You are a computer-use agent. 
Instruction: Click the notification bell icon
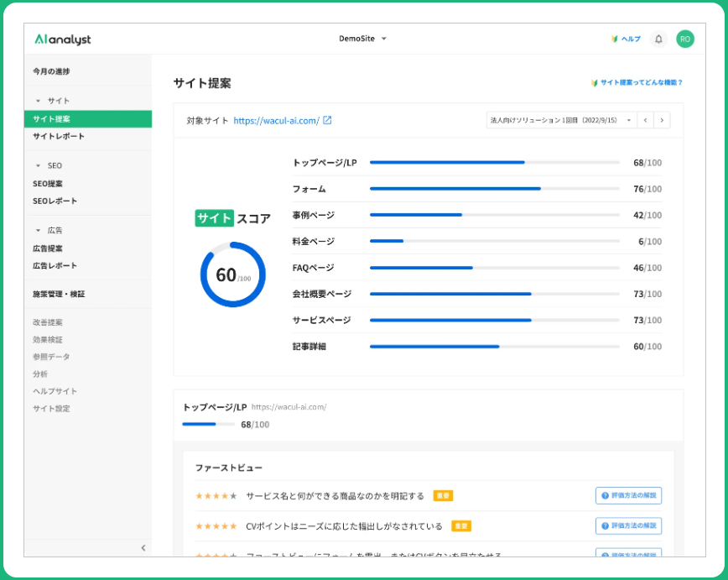[658, 39]
